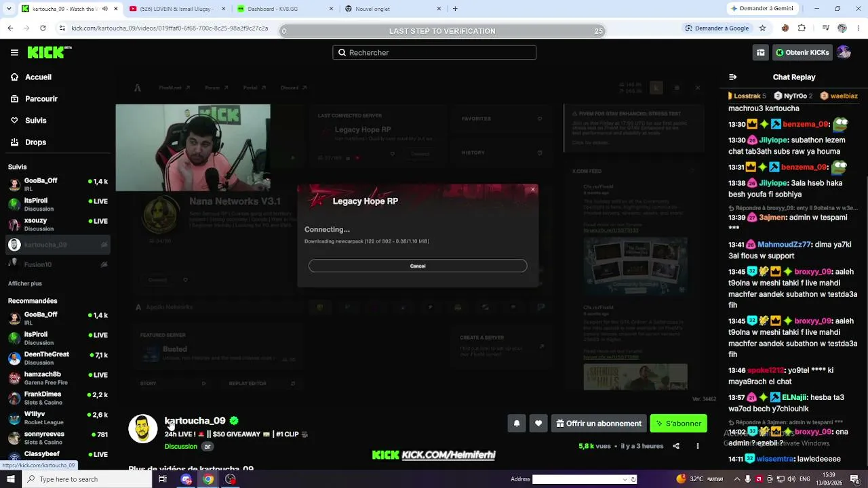The image size is (868, 488).
Task: Follow the channel with the heart icon
Action: point(538,424)
